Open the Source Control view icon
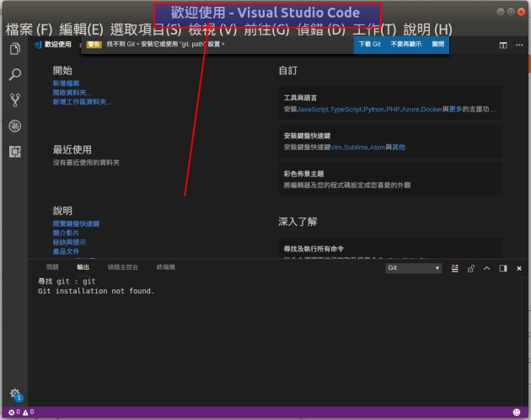 [x=15, y=100]
